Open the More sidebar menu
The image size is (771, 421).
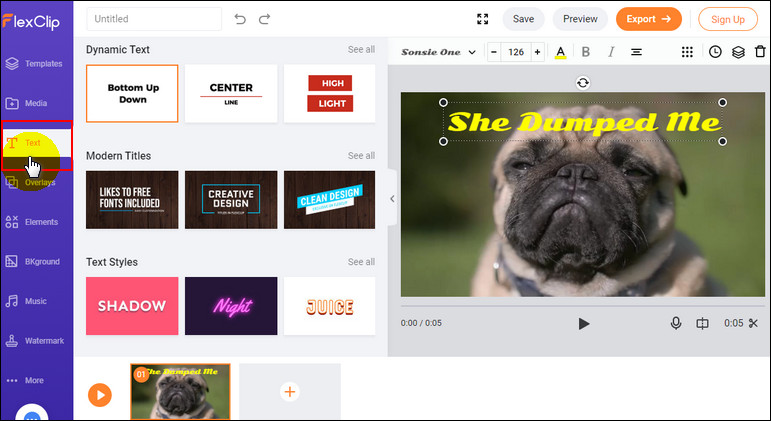click(25, 380)
